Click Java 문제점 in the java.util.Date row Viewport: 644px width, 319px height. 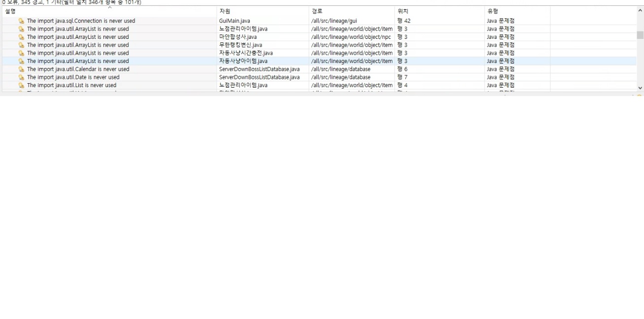(x=501, y=77)
